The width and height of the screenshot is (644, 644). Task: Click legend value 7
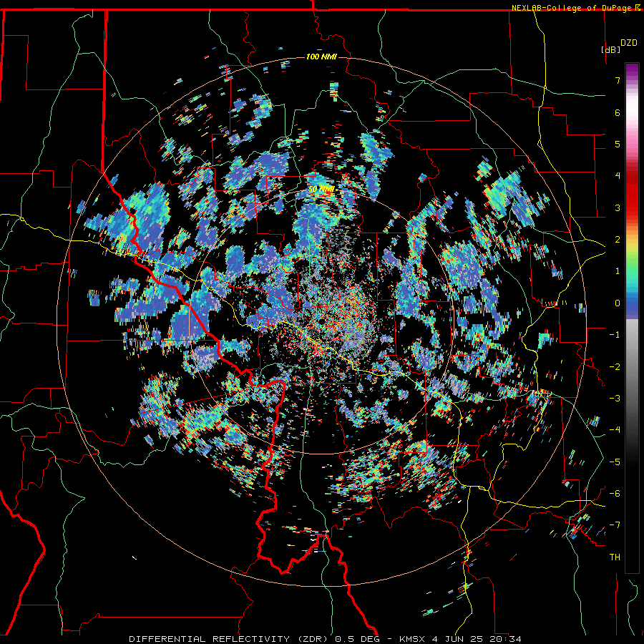618,80
